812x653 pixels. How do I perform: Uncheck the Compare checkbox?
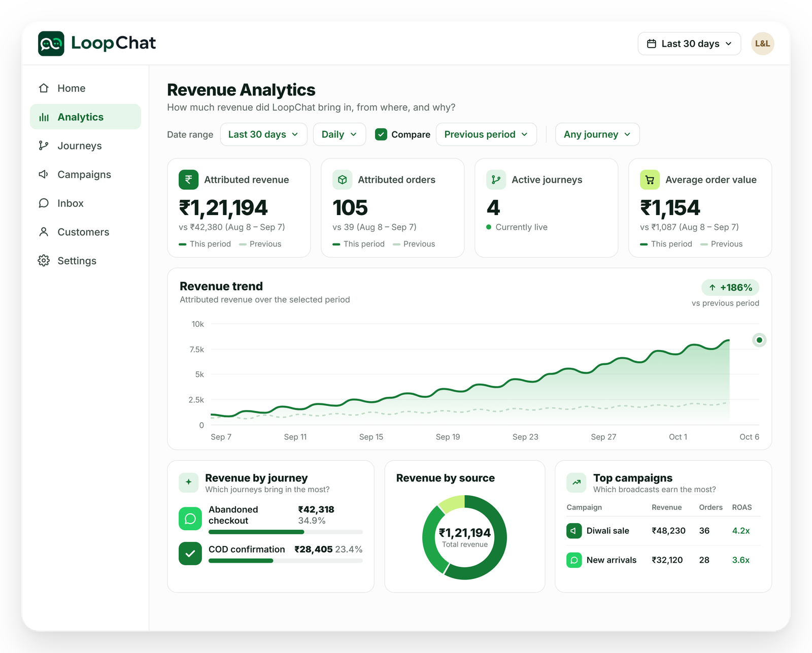click(381, 134)
